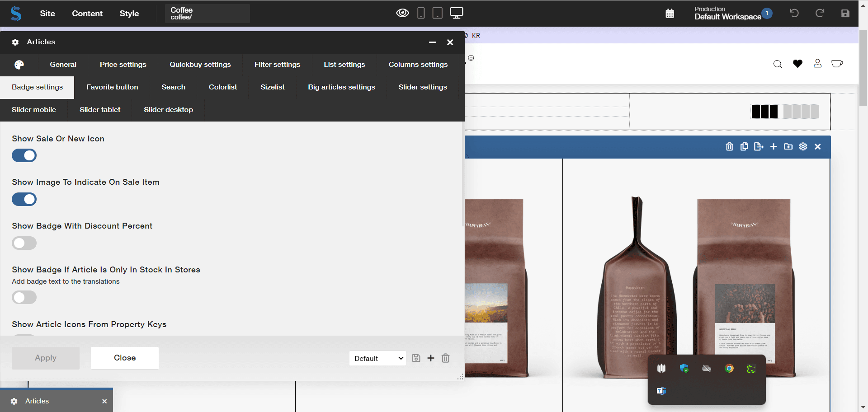Open the shop search icon

[x=778, y=64]
